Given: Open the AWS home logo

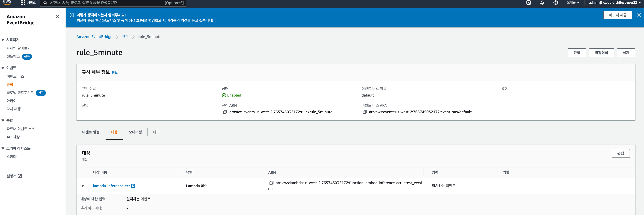Looking at the screenshot, I should (7, 2).
